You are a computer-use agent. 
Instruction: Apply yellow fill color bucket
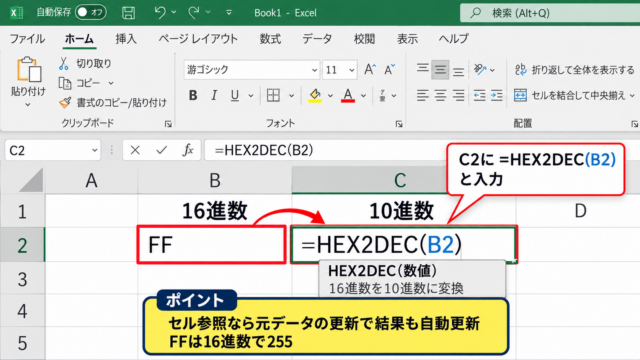[x=315, y=96]
